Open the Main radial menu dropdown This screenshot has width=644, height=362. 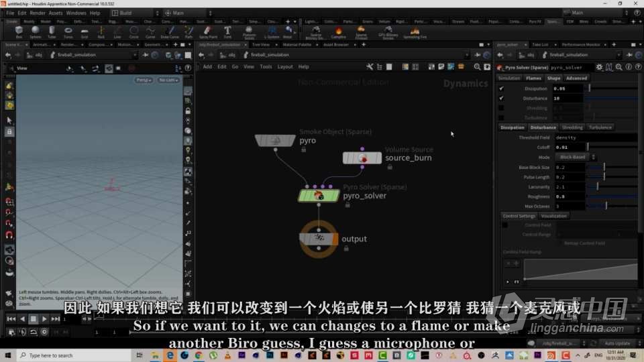point(188,13)
